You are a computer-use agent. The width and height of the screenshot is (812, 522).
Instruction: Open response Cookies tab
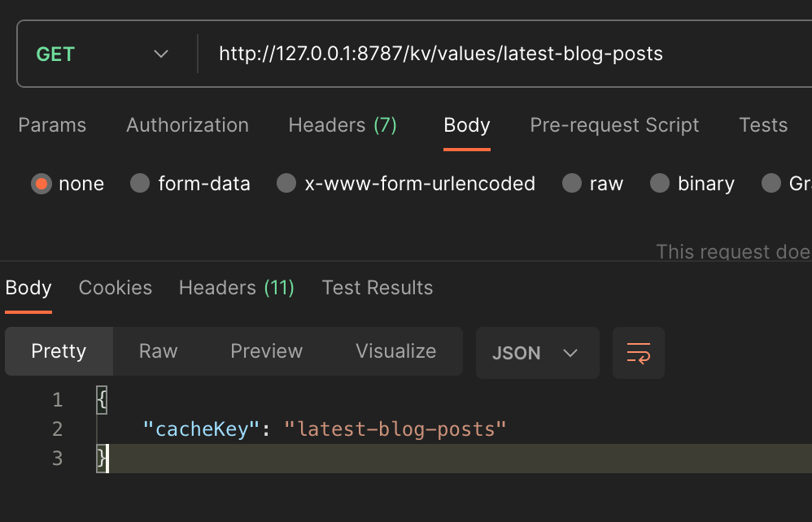(x=116, y=288)
